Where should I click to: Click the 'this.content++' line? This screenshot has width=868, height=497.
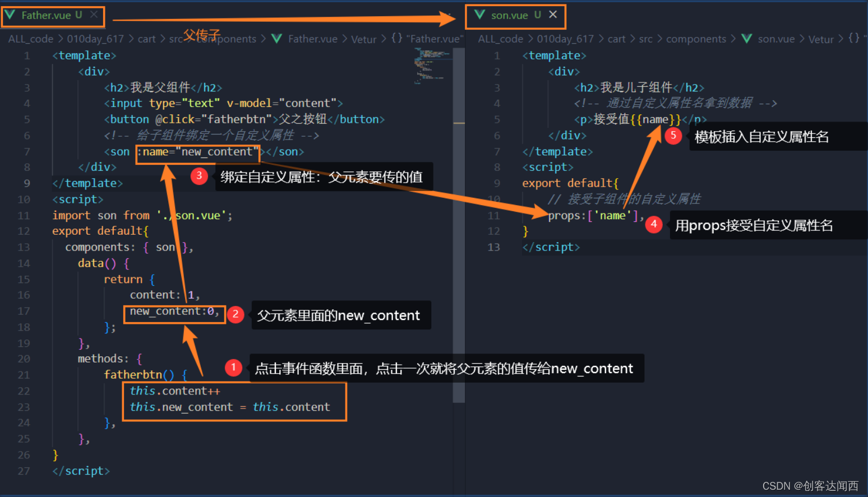coord(175,391)
